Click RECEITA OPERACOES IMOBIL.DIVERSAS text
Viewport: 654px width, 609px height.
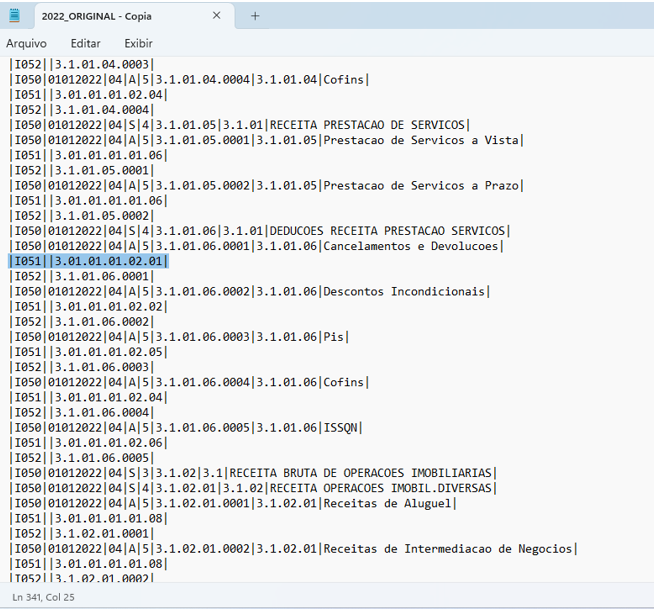(381, 488)
